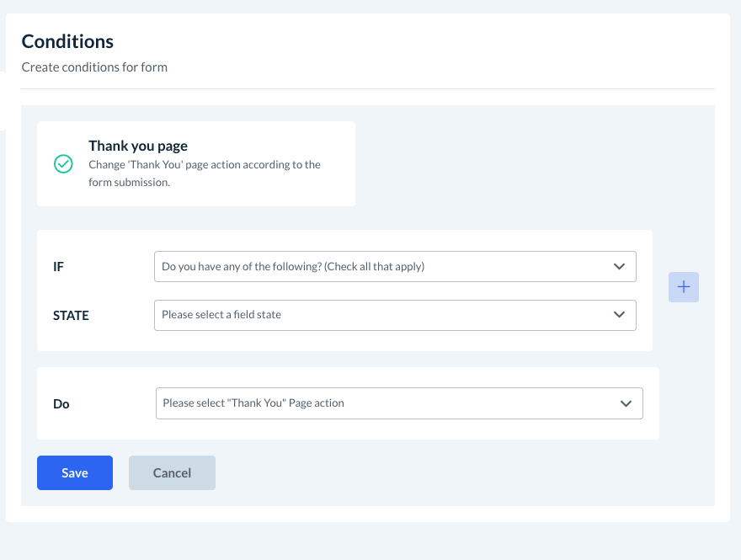Click the green checkmark circle icon

63,163
